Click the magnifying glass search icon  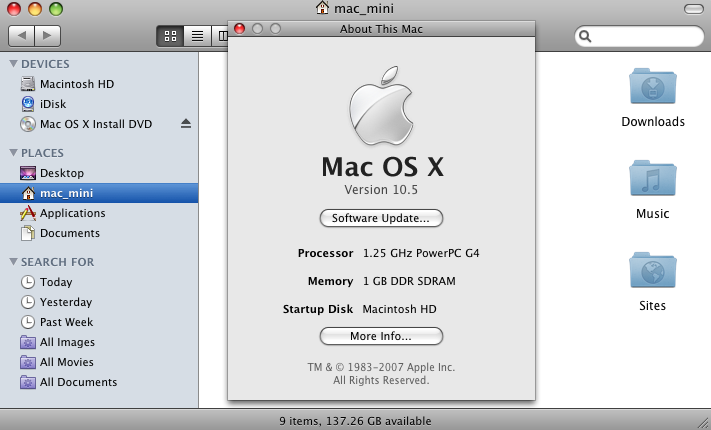(585, 36)
